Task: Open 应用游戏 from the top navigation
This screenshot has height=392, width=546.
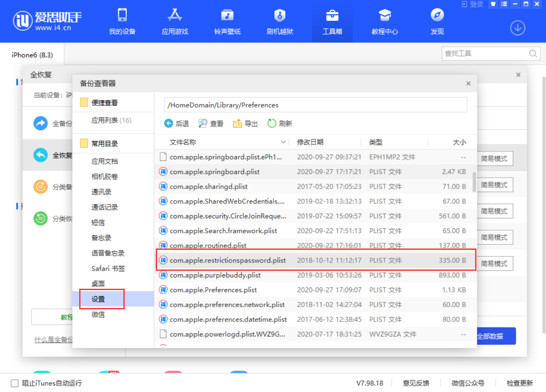Action: click(x=175, y=21)
